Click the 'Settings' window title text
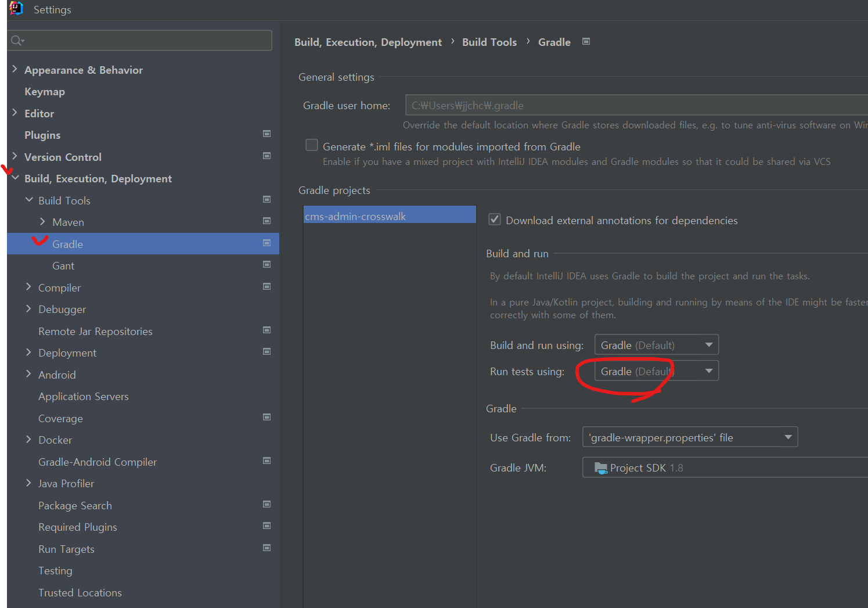Screen dimensions: 868x608 click(x=52, y=9)
